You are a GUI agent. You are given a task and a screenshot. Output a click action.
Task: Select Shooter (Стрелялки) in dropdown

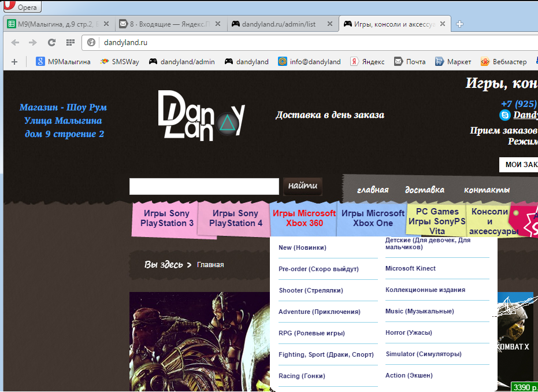coord(311,290)
